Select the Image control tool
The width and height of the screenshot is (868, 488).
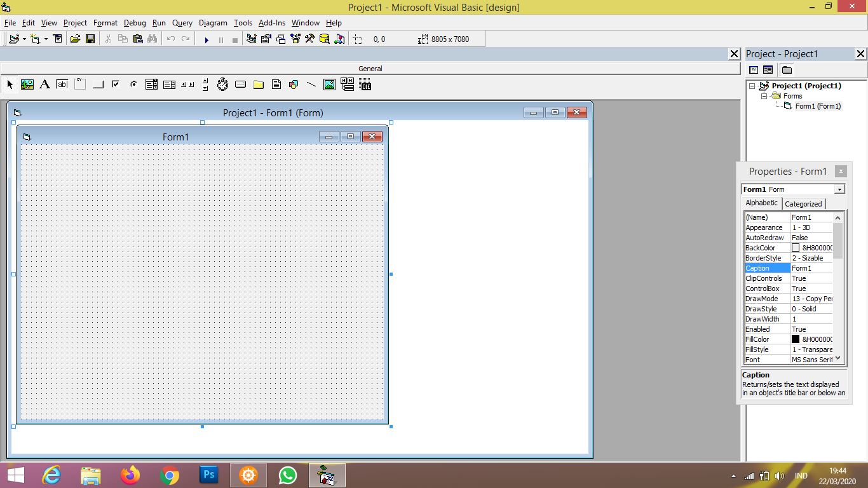point(329,85)
